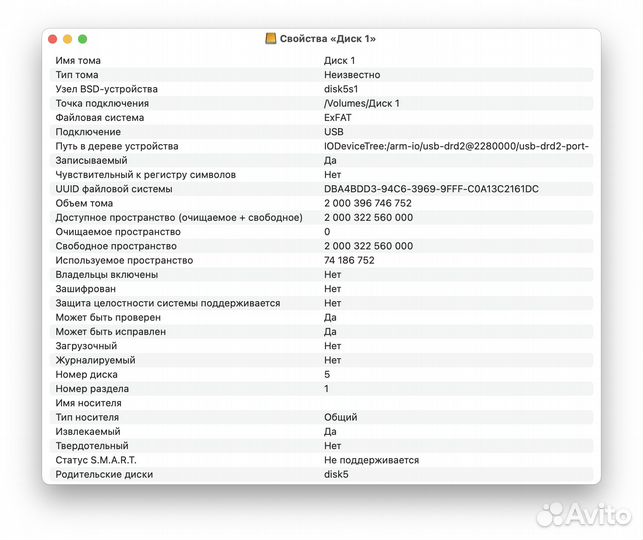This screenshot has width=643, height=540.
Task: Select the 'Статус S.M.A.R.T.' label
Action: click(x=96, y=460)
